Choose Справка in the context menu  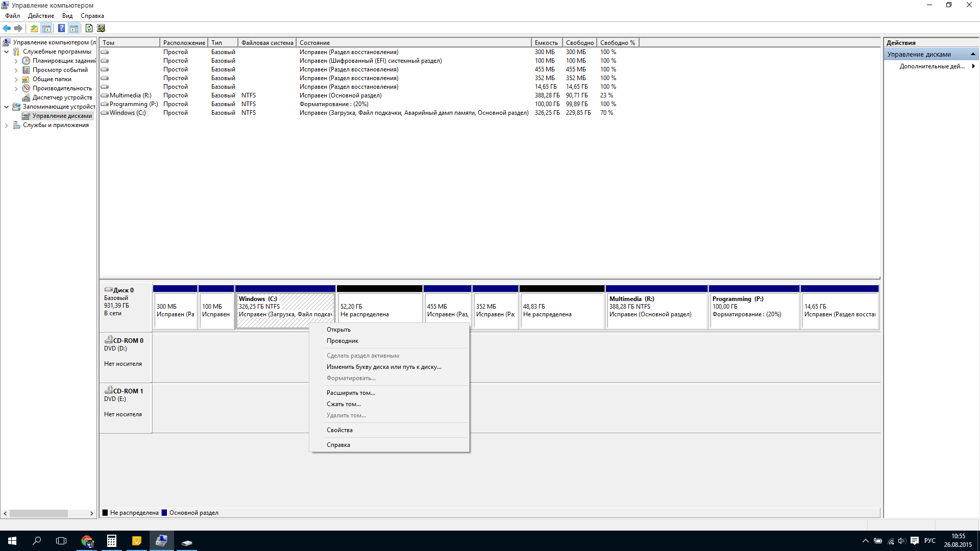(x=389, y=445)
